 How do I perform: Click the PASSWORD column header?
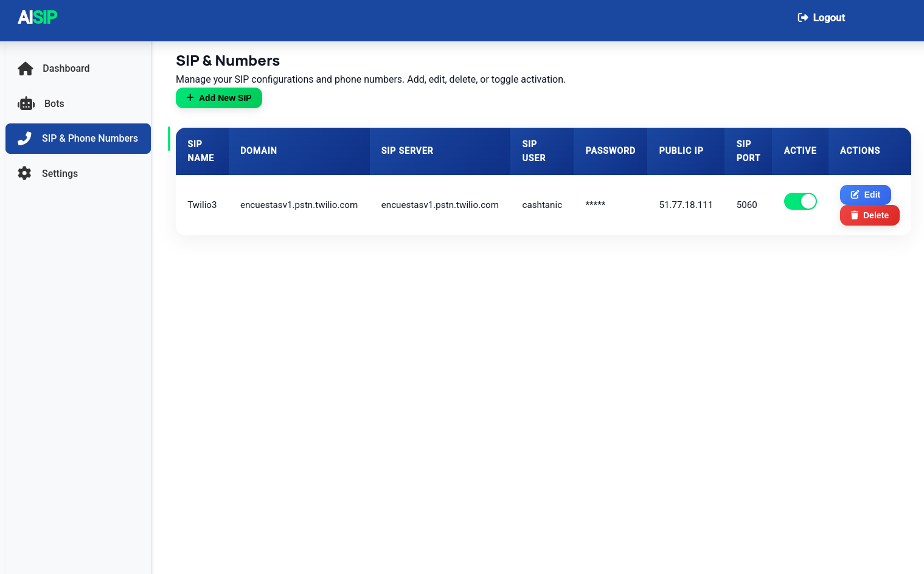[610, 151]
